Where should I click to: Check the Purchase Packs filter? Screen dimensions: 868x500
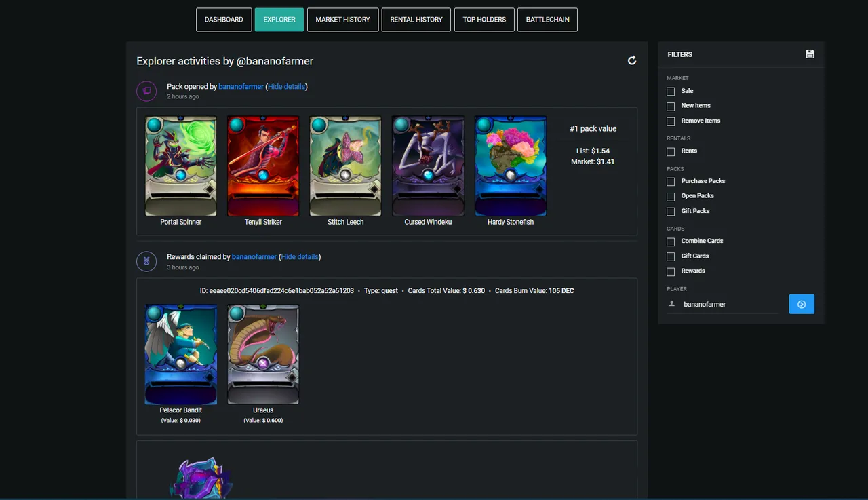(671, 181)
